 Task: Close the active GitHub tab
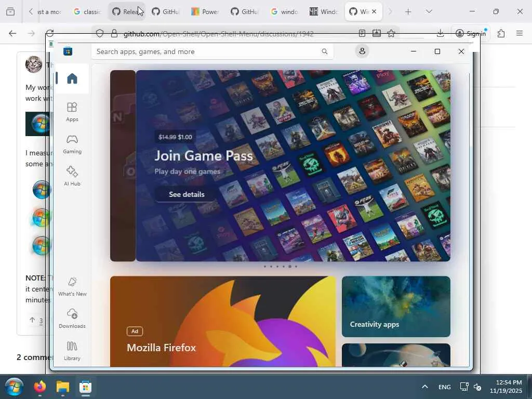pyautogui.click(x=374, y=11)
